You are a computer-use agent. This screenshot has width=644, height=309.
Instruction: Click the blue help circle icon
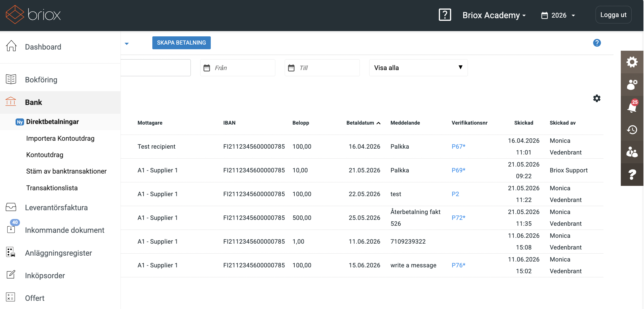(x=597, y=43)
